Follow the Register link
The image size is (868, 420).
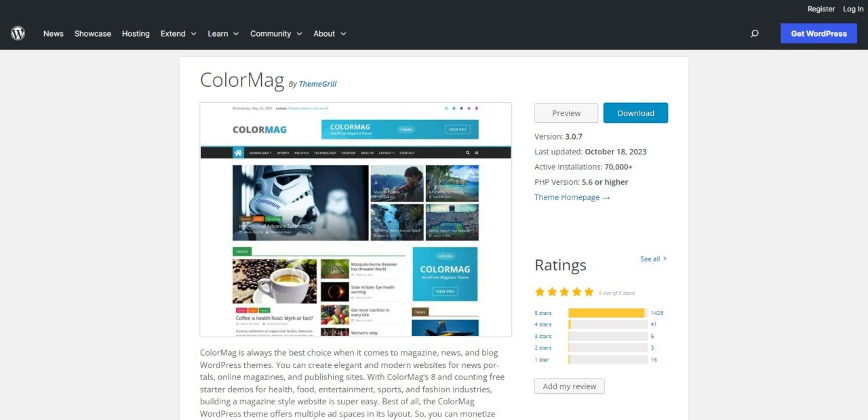coord(821,9)
